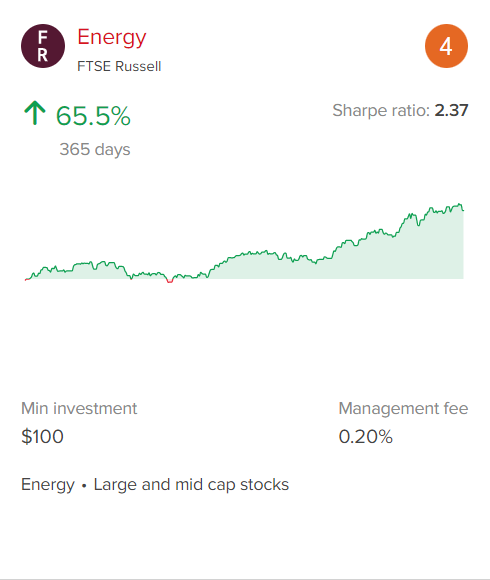Click the Management fee label
The image size is (490, 580).
coord(403,409)
